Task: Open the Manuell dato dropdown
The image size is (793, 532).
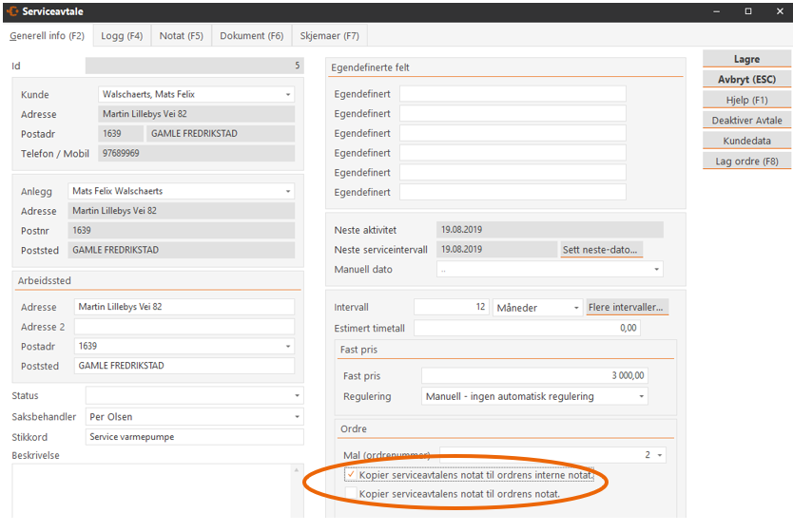Action: pyautogui.click(x=656, y=269)
